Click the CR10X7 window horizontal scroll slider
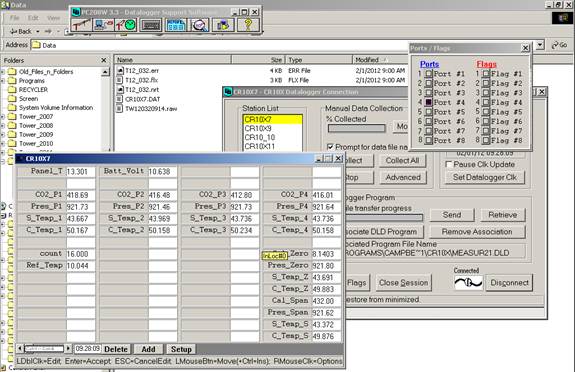575x372 pixels. [44, 349]
